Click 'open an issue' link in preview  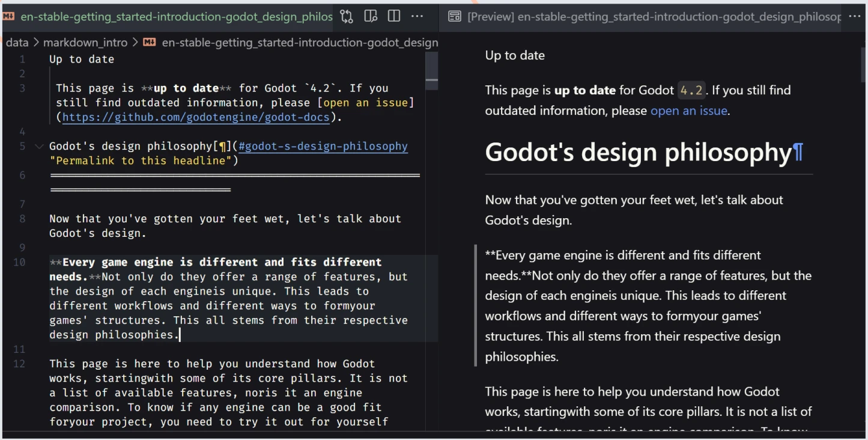tap(688, 111)
